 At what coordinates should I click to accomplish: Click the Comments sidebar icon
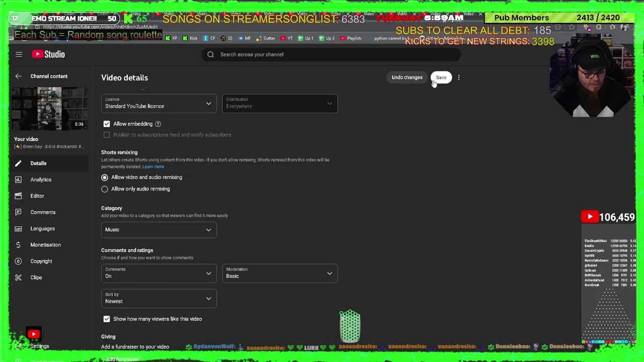click(18, 212)
